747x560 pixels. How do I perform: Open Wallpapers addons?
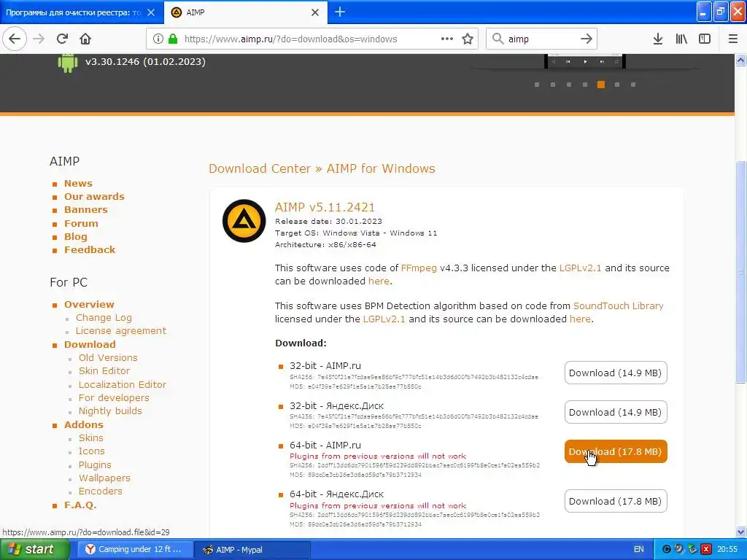pyautogui.click(x=104, y=478)
